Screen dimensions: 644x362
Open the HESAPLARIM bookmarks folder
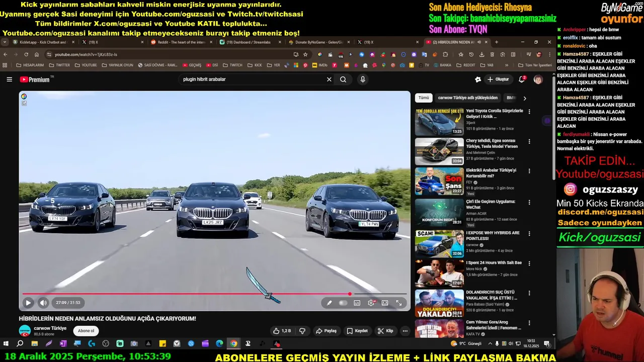click(30, 65)
